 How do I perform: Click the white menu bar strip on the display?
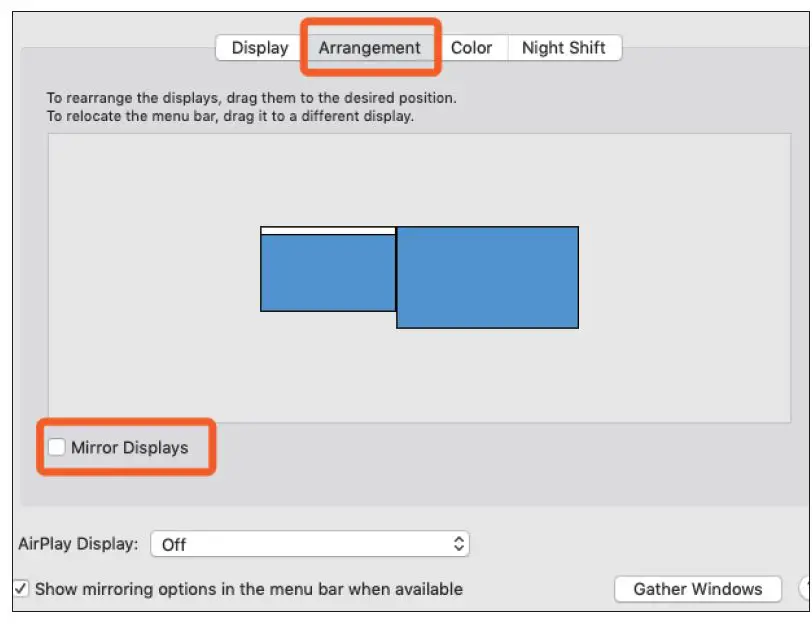(328, 231)
